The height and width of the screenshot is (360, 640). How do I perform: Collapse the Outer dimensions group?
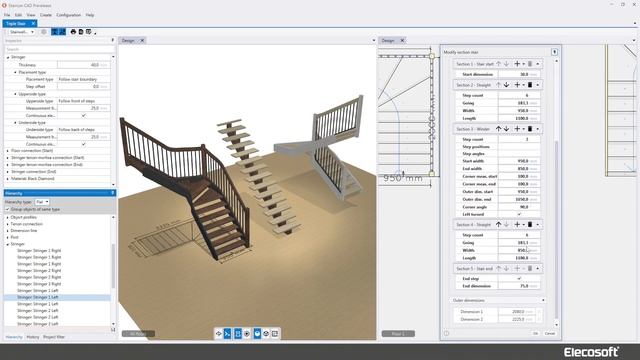coord(543,300)
